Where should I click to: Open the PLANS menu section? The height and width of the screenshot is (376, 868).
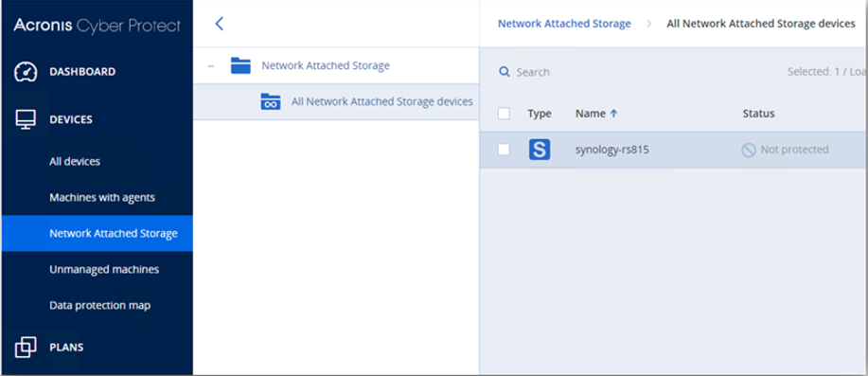coord(66,348)
